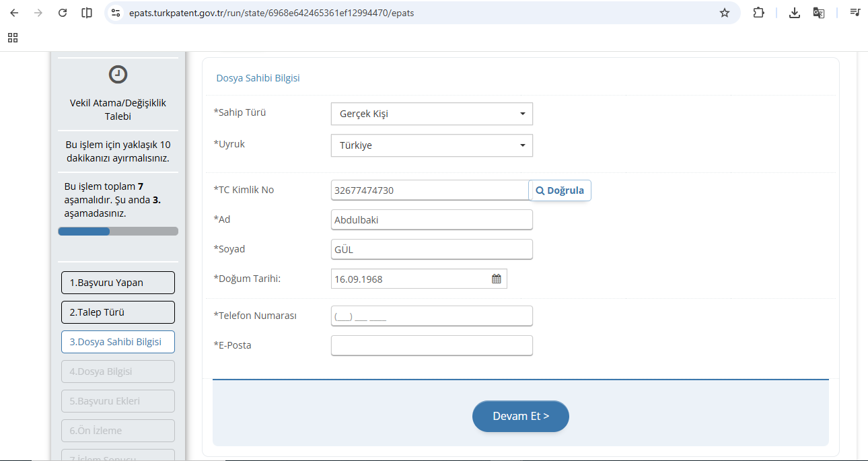Image resolution: width=868 pixels, height=461 pixels.
Task: Click the calendar icon in Doğum Tarihi field
Action: tap(497, 279)
